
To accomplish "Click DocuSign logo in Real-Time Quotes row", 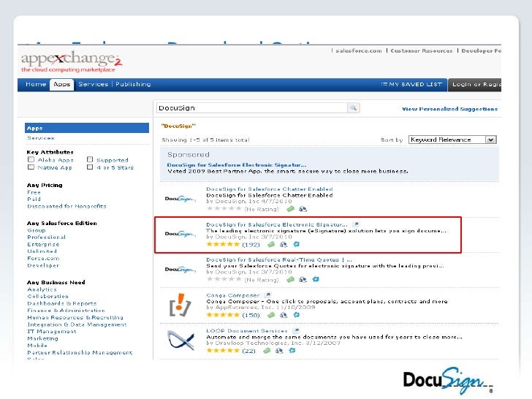I will [180, 270].
